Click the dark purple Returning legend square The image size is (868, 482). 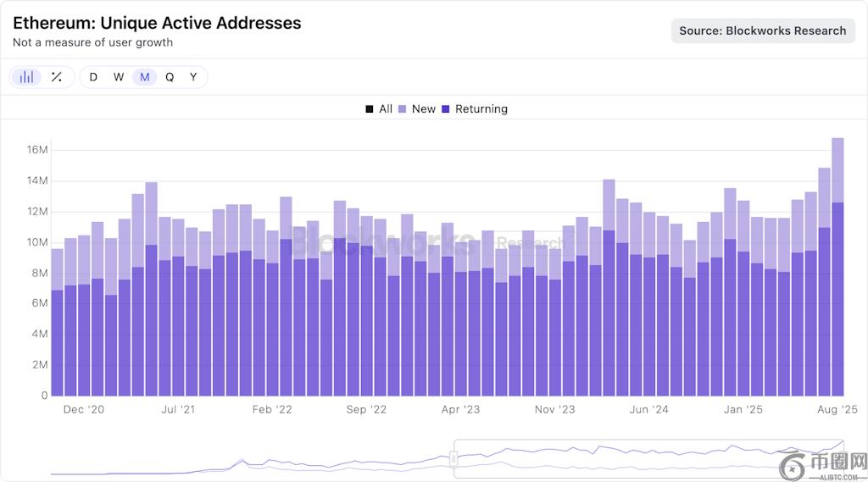click(446, 109)
